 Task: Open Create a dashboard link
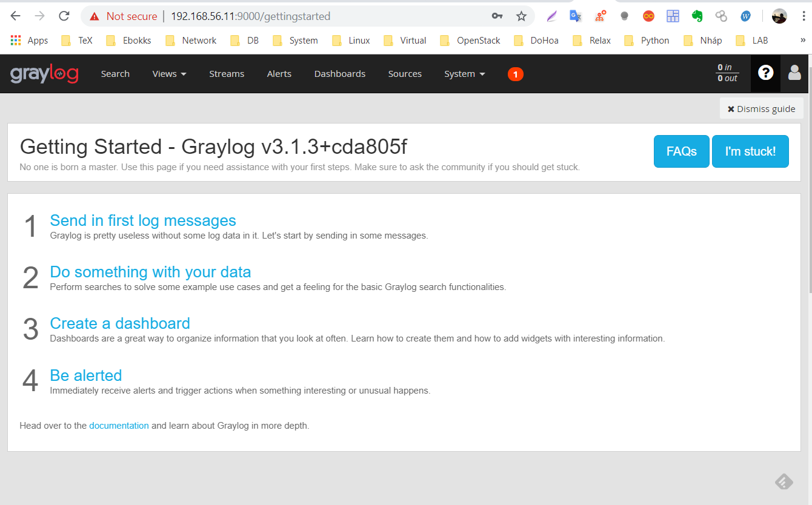tap(120, 323)
